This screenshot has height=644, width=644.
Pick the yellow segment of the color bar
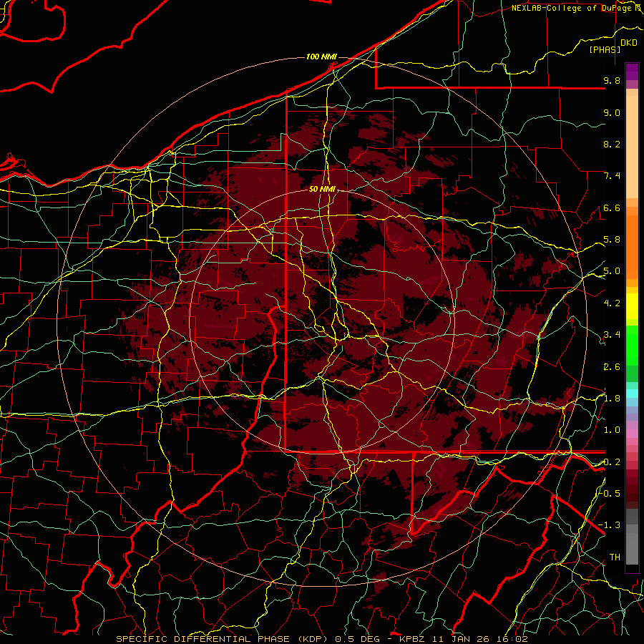point(632,306)
